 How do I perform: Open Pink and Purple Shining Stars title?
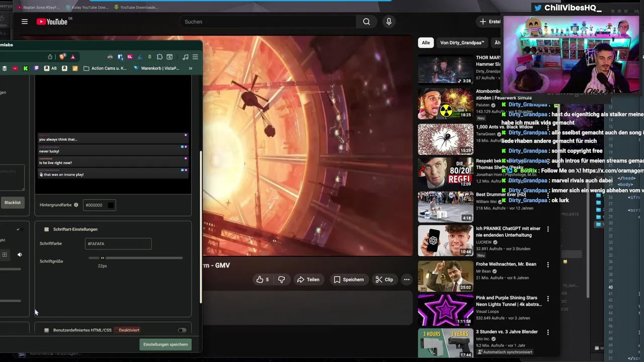point(509,301)
